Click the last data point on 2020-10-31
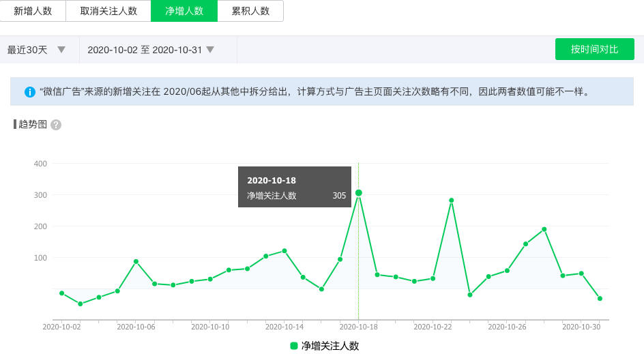Image resolution: width=644 pixels, height=354 pixels. [x=600, y=299]
